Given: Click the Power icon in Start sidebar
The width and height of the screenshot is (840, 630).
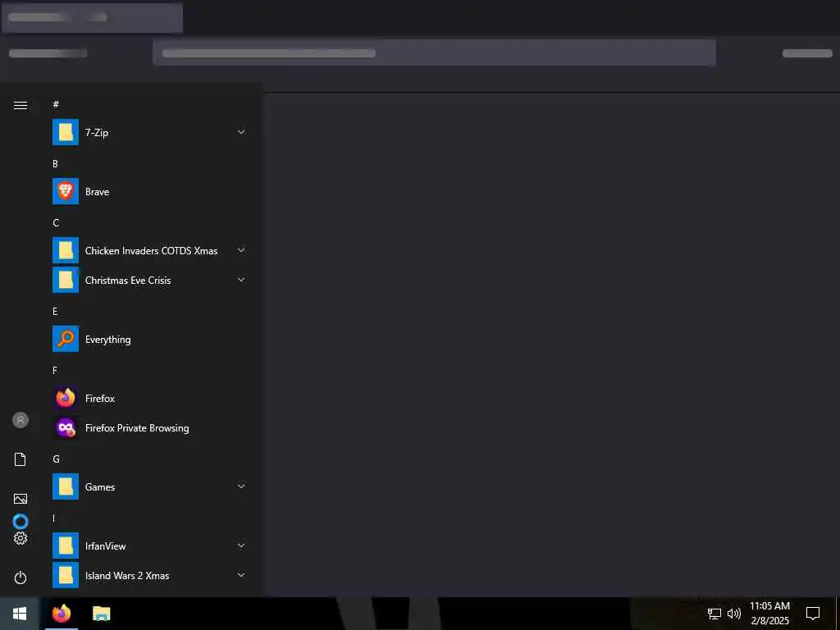Looking at the screenshot, I should 21,577.
